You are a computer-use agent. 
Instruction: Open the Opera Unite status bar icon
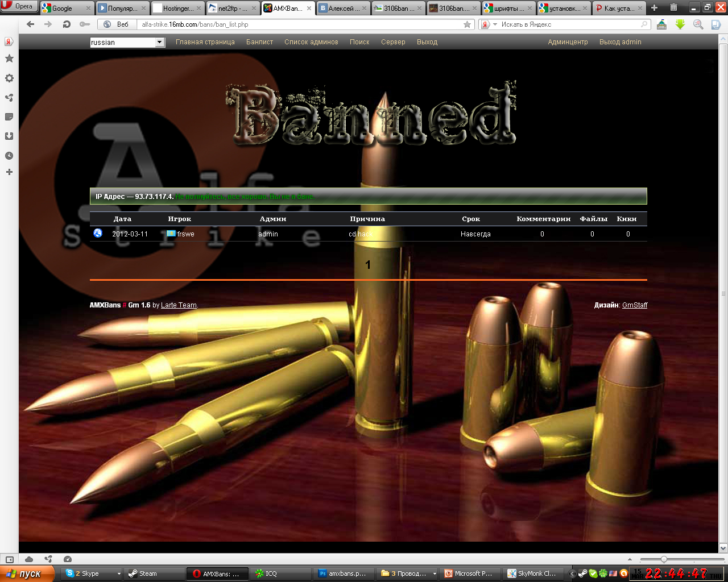48,559
